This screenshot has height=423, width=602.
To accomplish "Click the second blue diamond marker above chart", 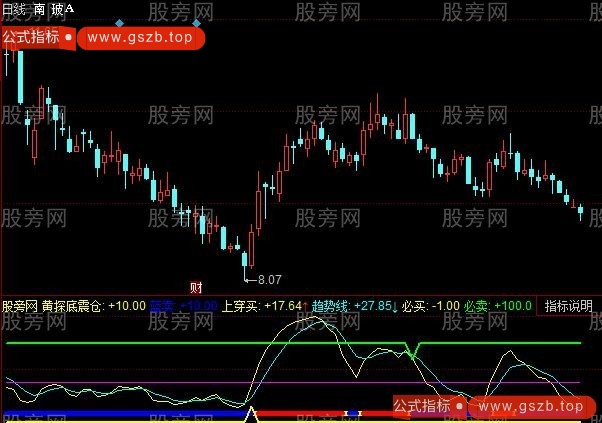I will (197, 22).
